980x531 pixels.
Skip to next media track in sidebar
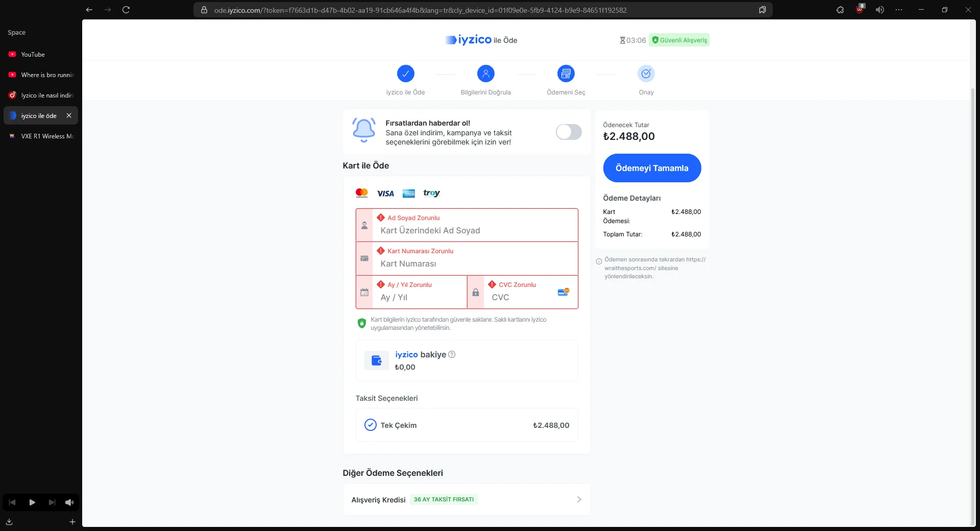tap(52, 502)
